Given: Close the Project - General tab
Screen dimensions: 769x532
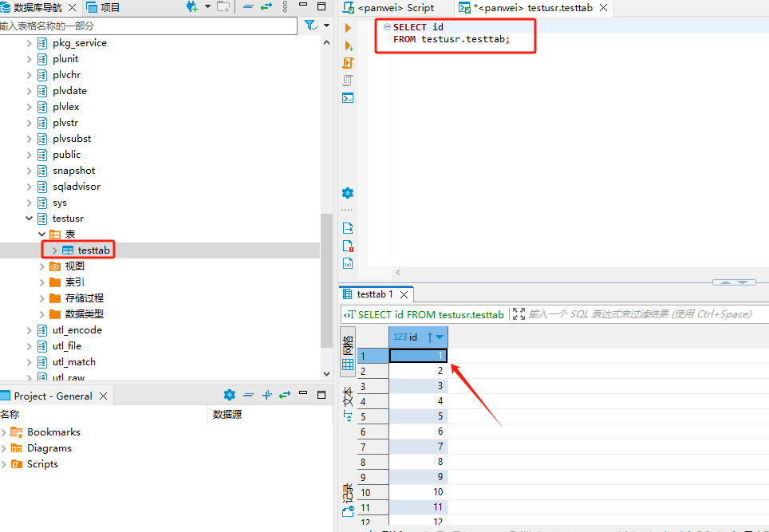Looking at the screenshot, I should point(103,396).
